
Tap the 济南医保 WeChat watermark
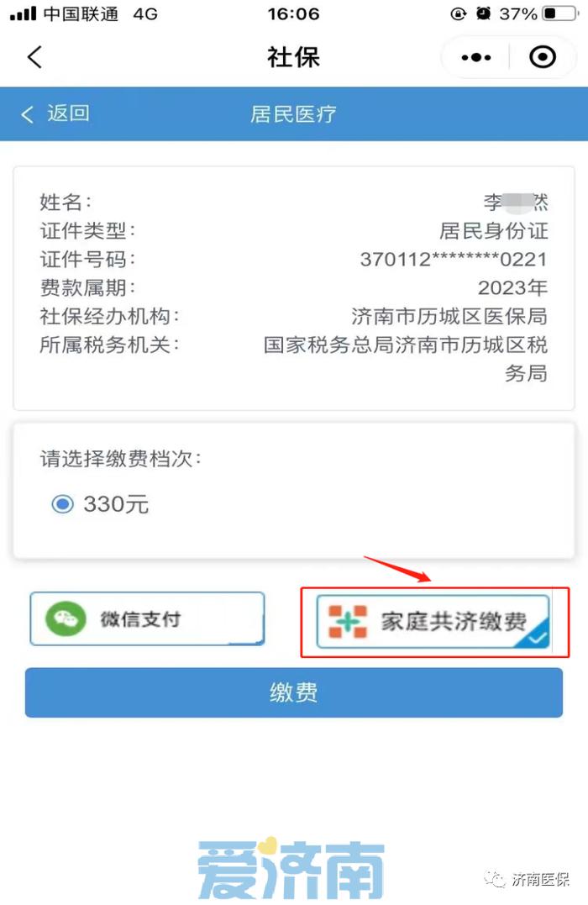pyautogui.click(x=527, y=879)
